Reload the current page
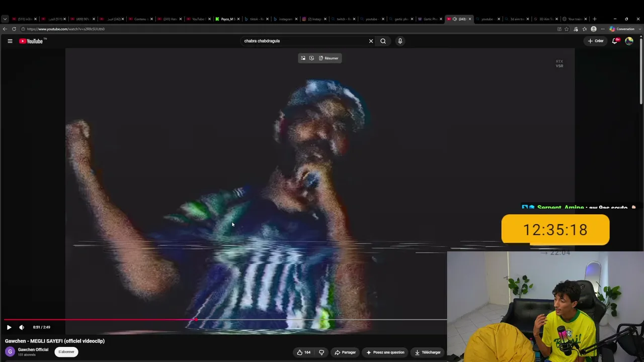The height and width of the screenshot is (362, 644). 14,29
